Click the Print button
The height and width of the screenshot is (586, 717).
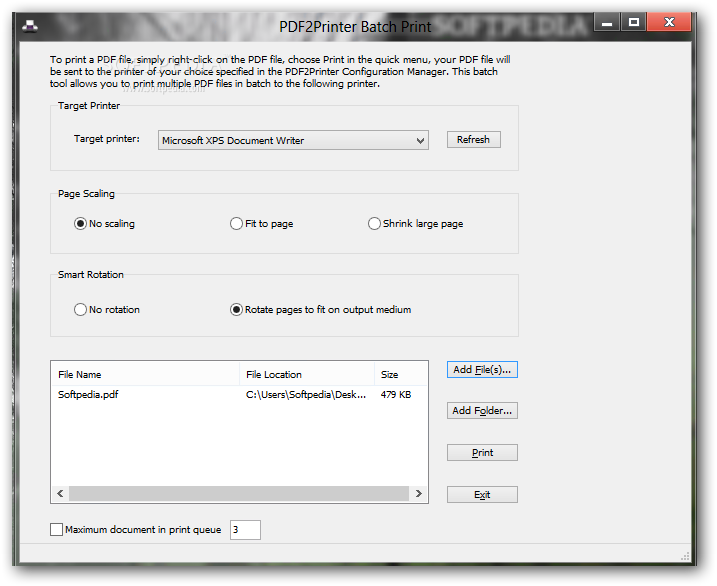coord(482,453)
